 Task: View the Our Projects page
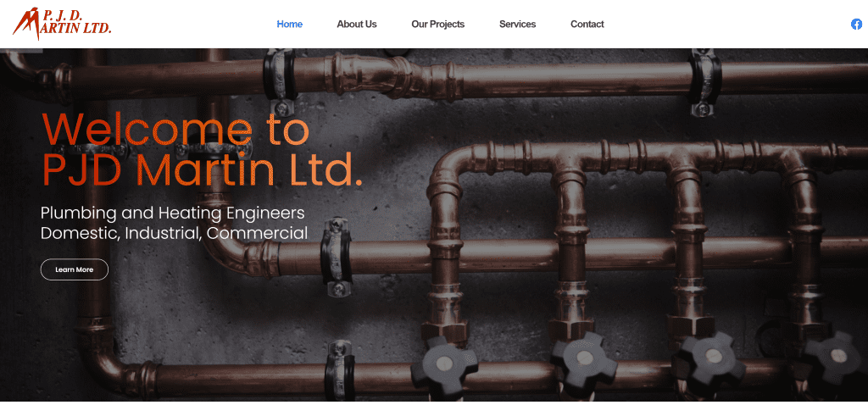(x=438, y=25)
